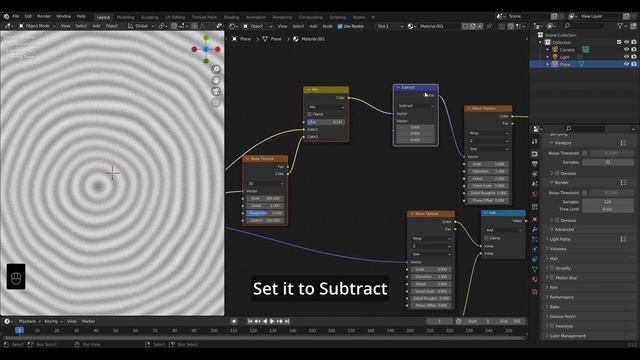
Task: Open Subtract operation dropdown on vector node
Action: point(416,106)
